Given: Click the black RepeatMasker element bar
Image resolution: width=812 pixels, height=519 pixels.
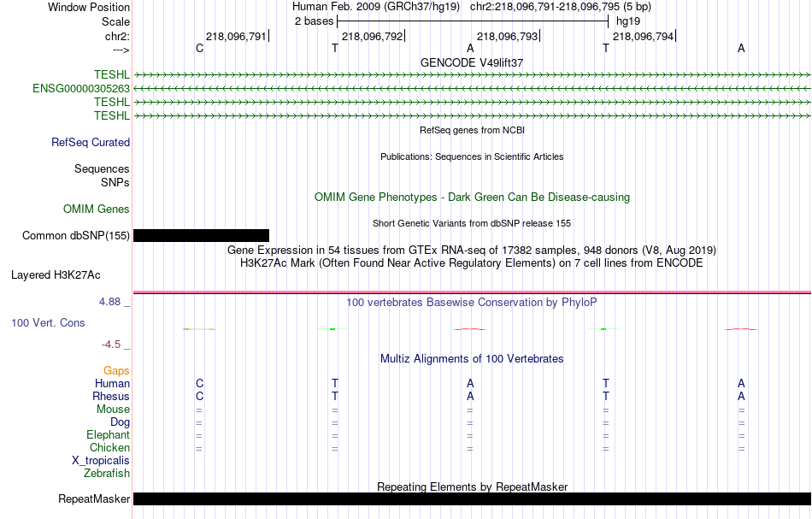Looking at the screenshot, I should point(473,498).
